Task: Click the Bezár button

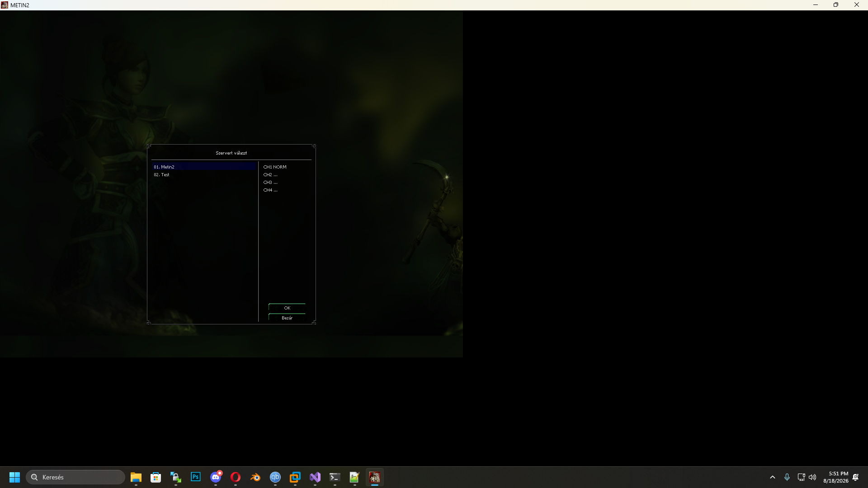Action: tap(287, 318)
